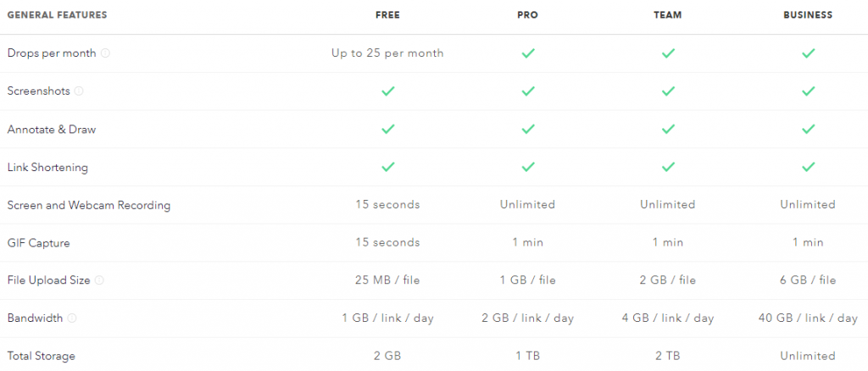
Task: Click Pro checkmark for Drops per month
Action: pos(528,53)
